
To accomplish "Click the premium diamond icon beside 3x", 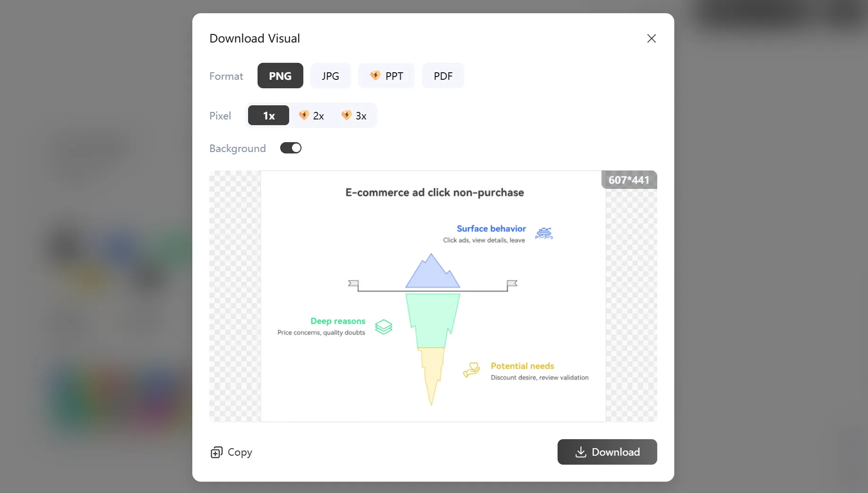I will [x=346, y=115].
